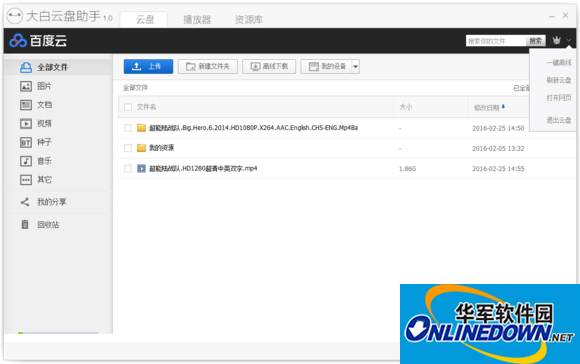Click the storage usage bar at sidebar bottom
This screenshot has width=580, height=364.
58,333
